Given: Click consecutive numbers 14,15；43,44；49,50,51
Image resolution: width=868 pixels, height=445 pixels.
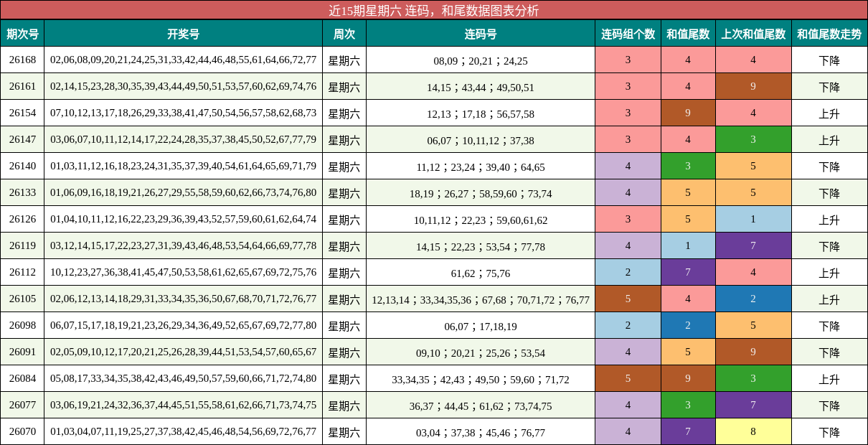Looking at the screenshot, I should pos(481,88).
